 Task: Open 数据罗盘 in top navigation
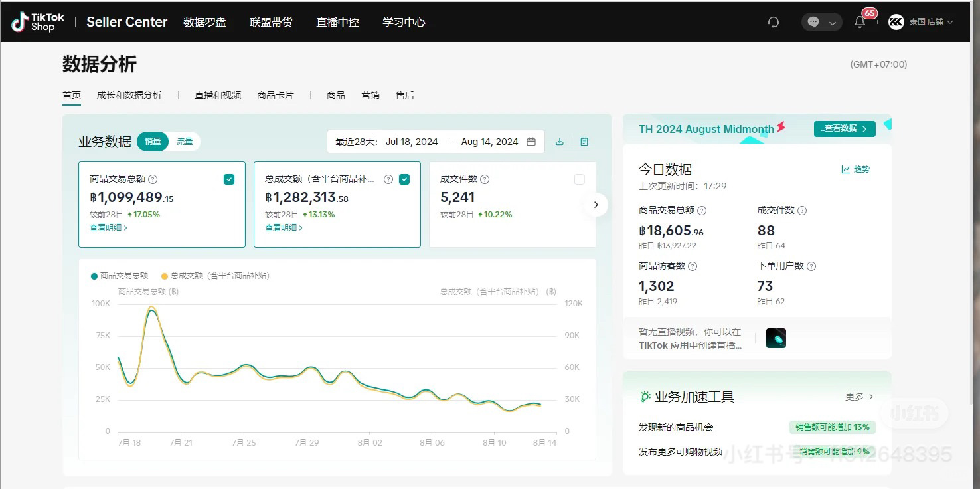click(x=204, y=22)
